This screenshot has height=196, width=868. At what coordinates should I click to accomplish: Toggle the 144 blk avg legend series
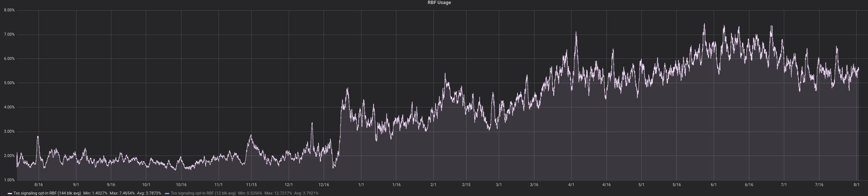(x=47, y=193)
